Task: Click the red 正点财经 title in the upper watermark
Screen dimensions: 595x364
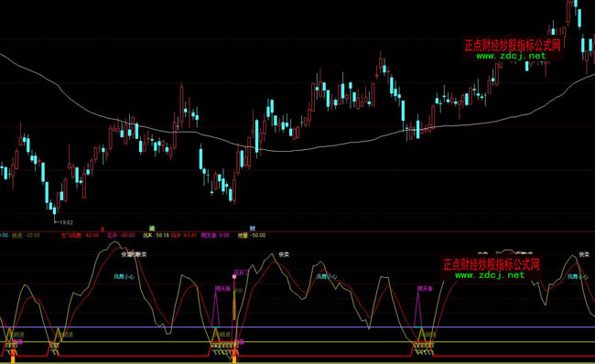Action: 513,46
